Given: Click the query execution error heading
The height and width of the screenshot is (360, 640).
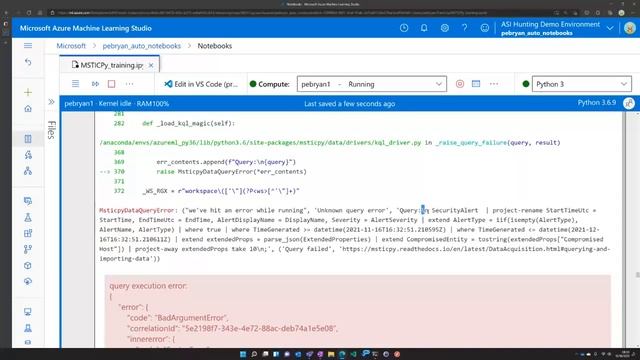Looking at the screenshot, I should pos(148,286).
